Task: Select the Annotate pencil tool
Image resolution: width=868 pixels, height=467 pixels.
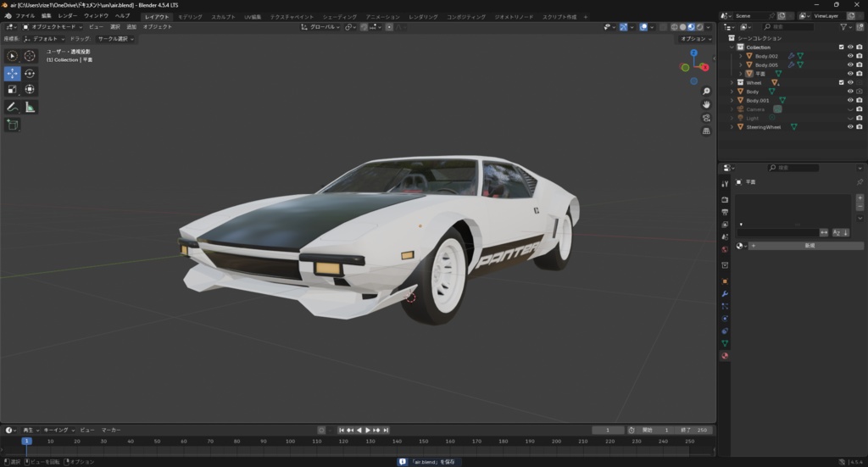Action: [x=12, y=108]
